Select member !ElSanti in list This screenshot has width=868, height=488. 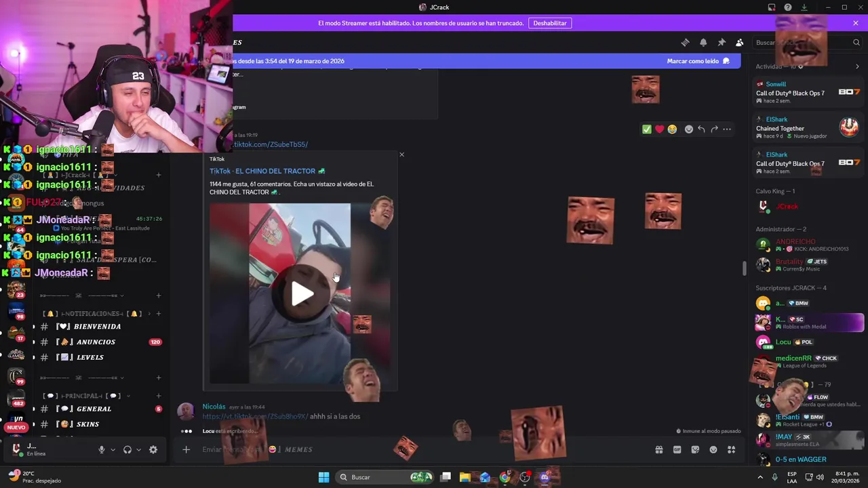pyautogui.click(x=808, y=420)
